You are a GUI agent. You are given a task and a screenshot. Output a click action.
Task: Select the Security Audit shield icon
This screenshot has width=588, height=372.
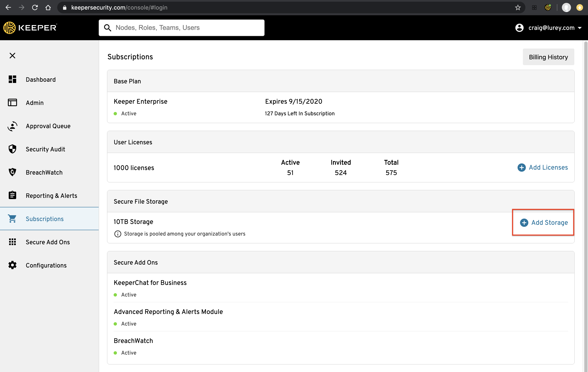12,149
